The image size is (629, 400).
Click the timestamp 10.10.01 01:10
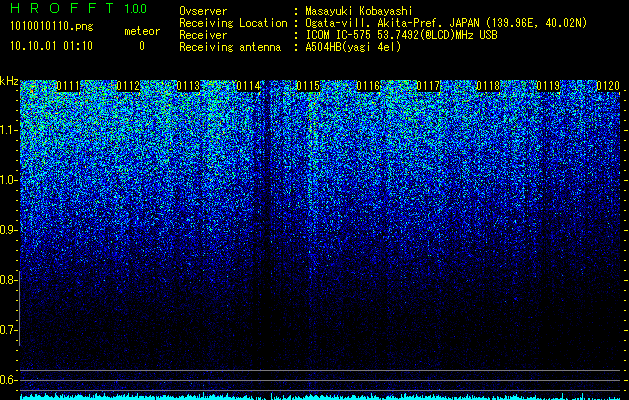[x=51, y=46]
